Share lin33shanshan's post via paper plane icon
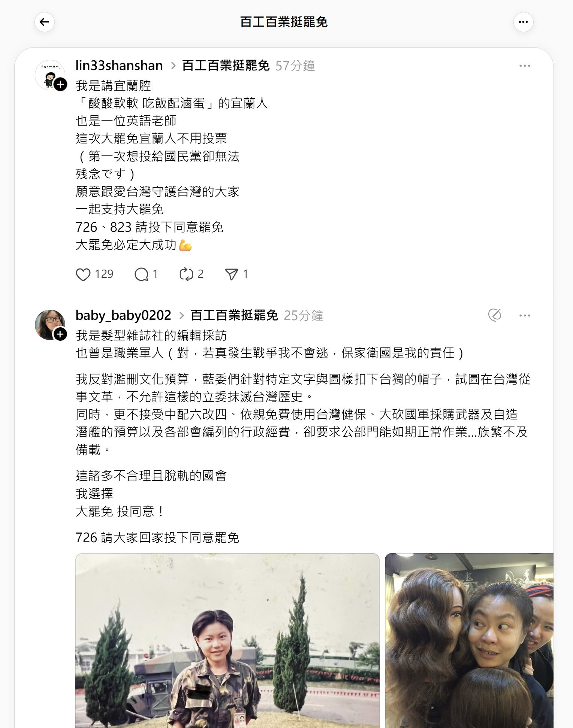The width and height of the screenshot is (573, 728). [x=232, y=274]
